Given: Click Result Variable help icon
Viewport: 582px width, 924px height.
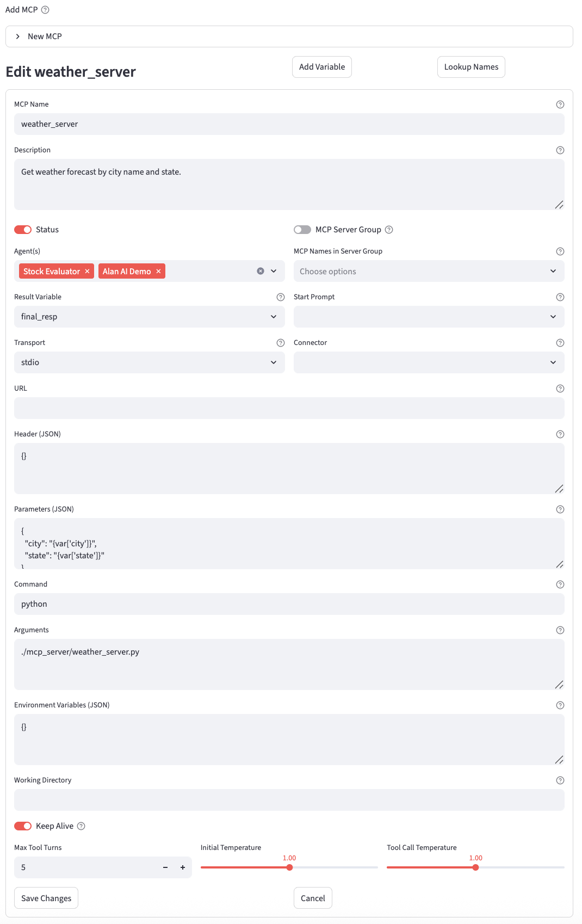Looking at the screenshot, I should (x=281, y=297).
